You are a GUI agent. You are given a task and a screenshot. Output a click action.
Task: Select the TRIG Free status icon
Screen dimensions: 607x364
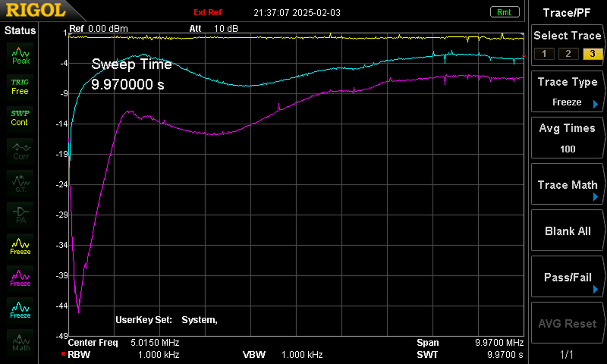coord(20,87)
